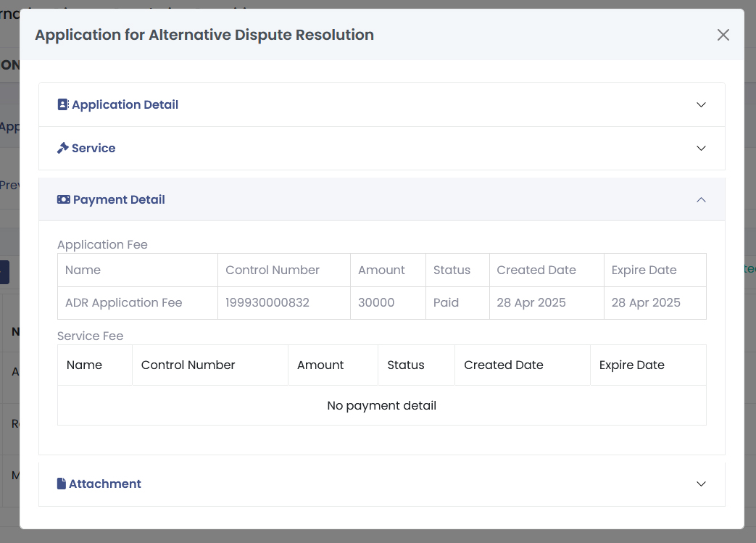Click the Payment Detail money icon
756x543 pixels.
pyautogui.click(x=64, y=199)
